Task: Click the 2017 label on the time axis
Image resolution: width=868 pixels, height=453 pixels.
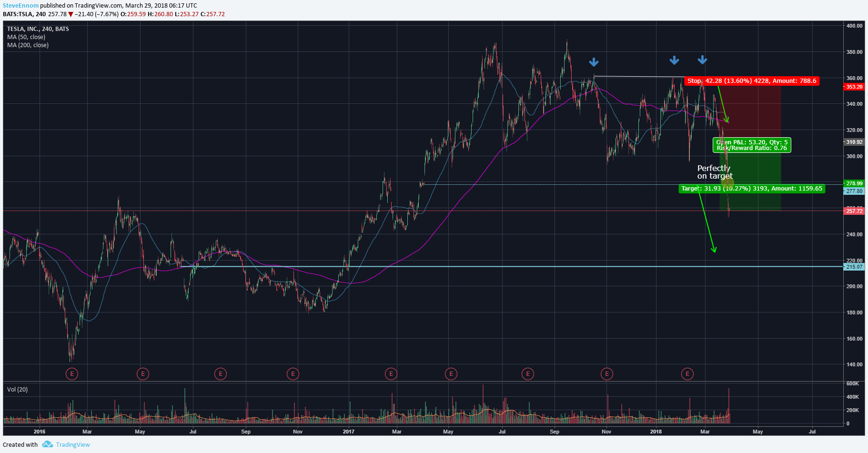Action: pyautogui.click(x=349, y=432)
